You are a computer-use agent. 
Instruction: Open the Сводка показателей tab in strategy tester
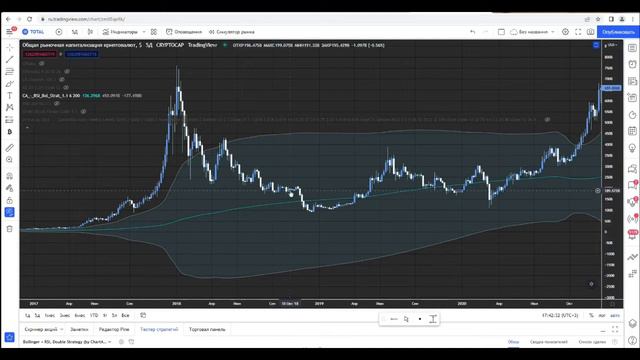(549, 342)
